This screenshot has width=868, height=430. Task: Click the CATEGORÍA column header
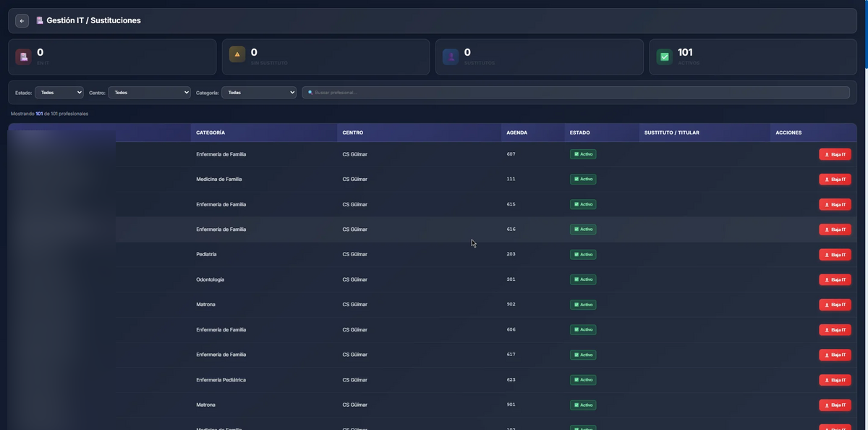(x=210, y=132)
